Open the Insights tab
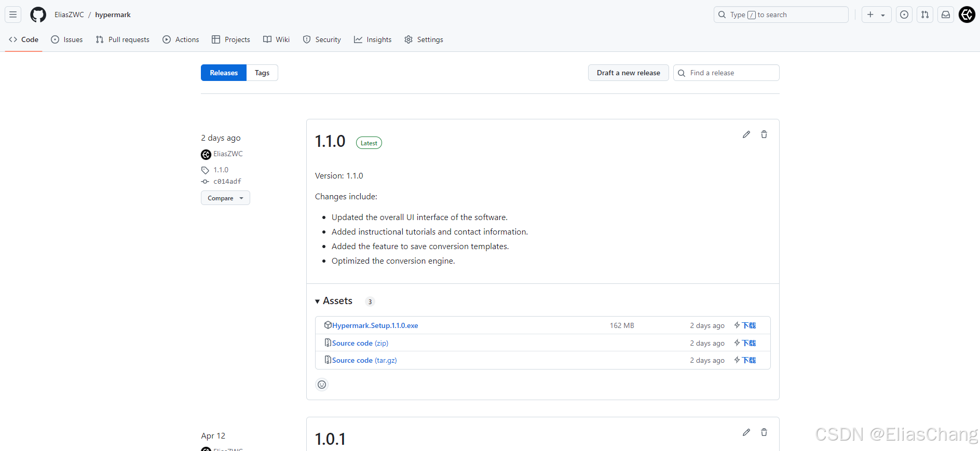Screen dimensions: 980x451 373,39
